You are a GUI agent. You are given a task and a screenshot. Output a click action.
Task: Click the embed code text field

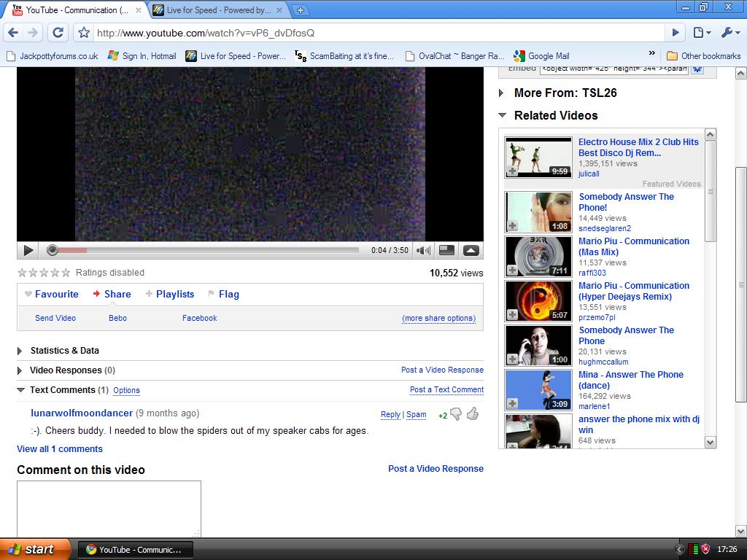pos(614,69)
